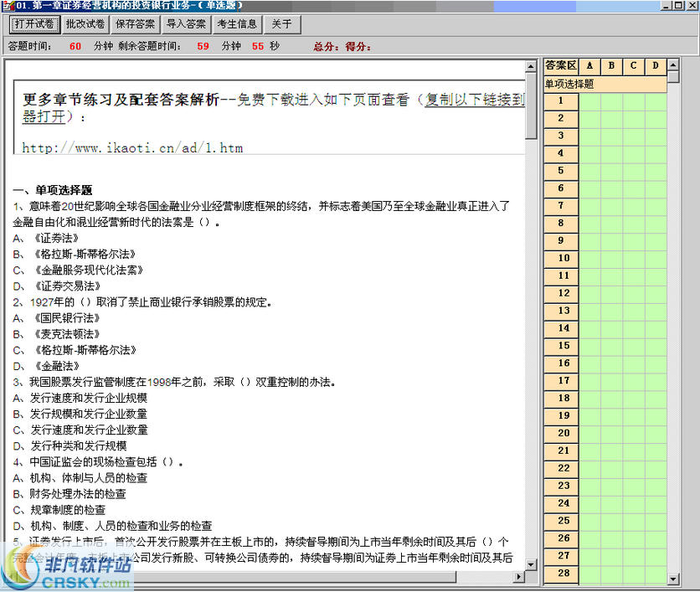Click the 一、单项选择题 heading
700x592 pixels.
point(53,190)
